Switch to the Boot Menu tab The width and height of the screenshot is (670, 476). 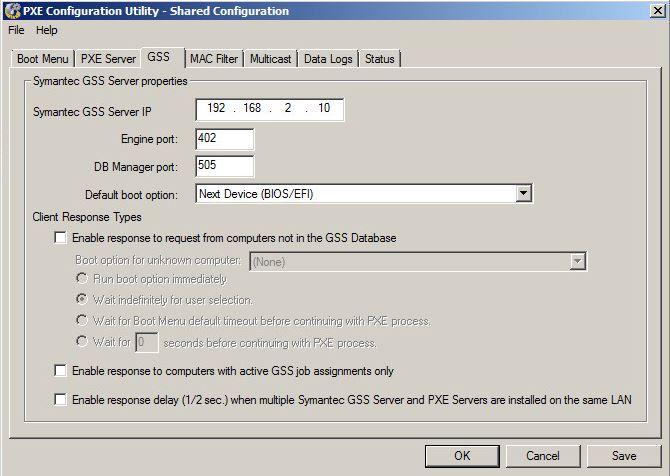pyautogui.click(x=43, y=59)
